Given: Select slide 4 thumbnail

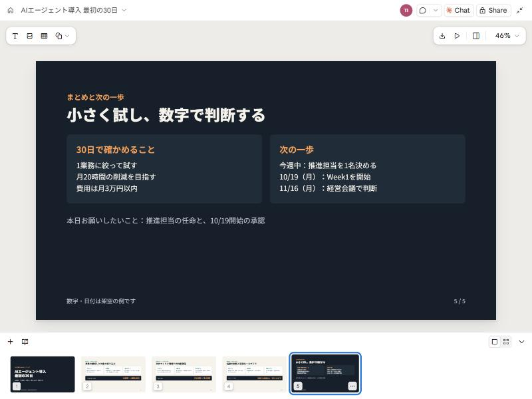Looking at the screenshot, I should (x=255, y=374).
